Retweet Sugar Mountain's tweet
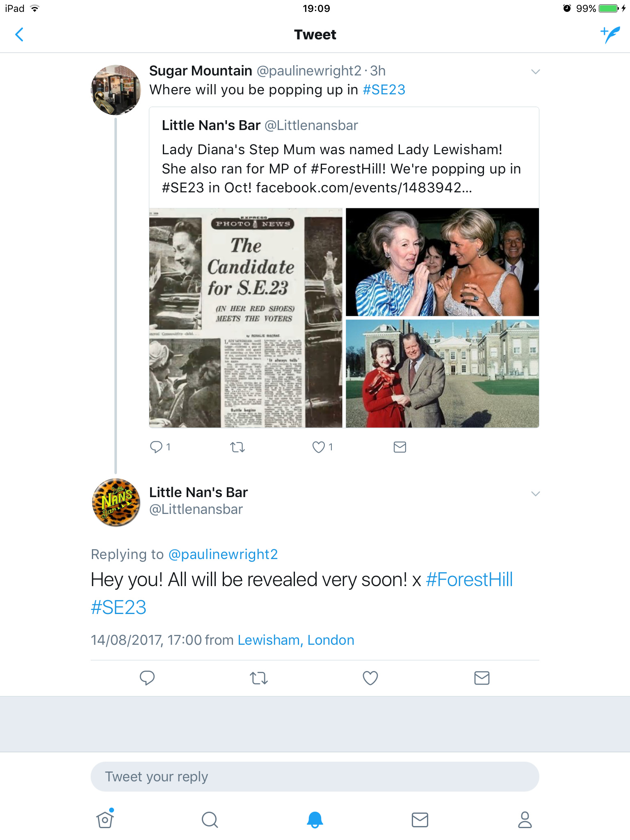This screenshot has width=630, height=840. click(237, 447)
